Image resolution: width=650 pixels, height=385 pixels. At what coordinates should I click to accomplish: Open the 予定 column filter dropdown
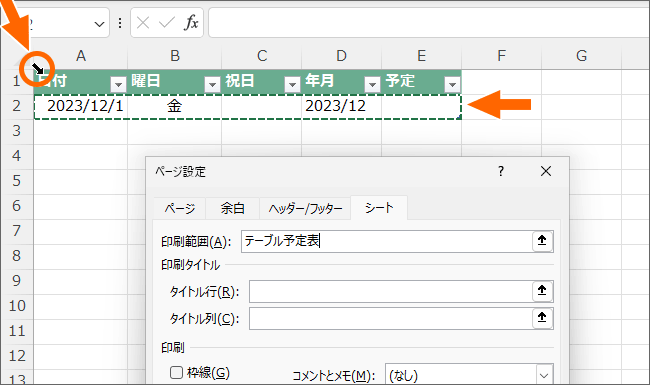(x=452, y=85)
